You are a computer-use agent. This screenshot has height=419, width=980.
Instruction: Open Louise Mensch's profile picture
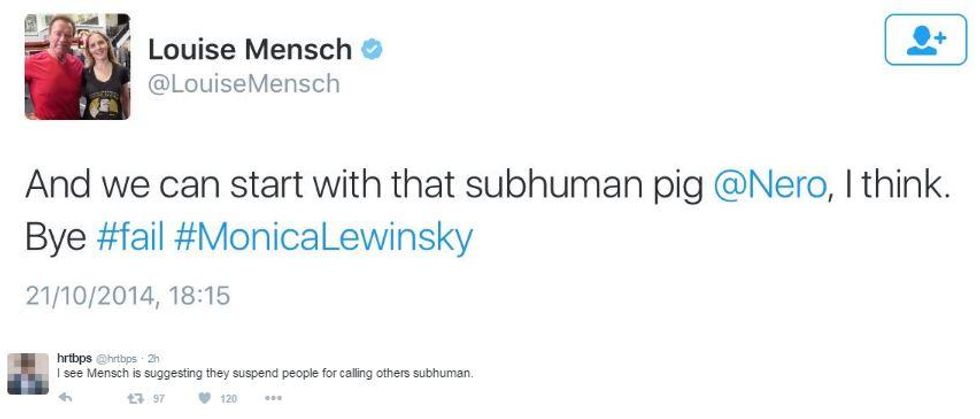(x=78, y=66)
